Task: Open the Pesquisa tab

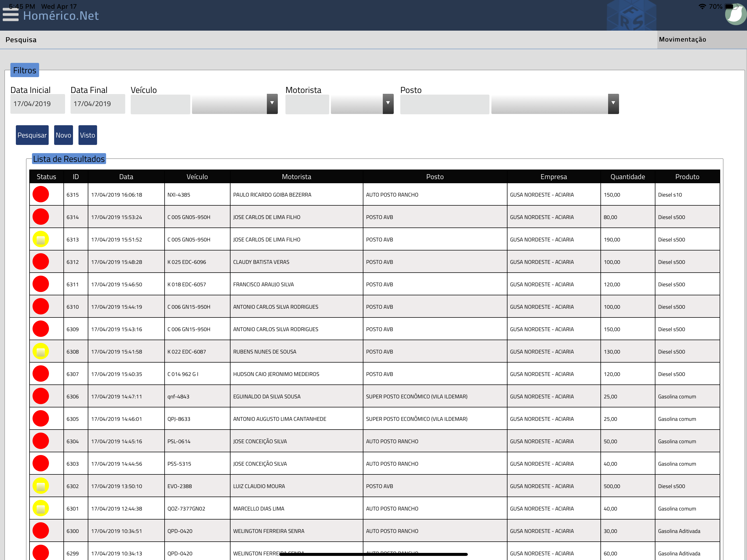Action: pos(21,40)
